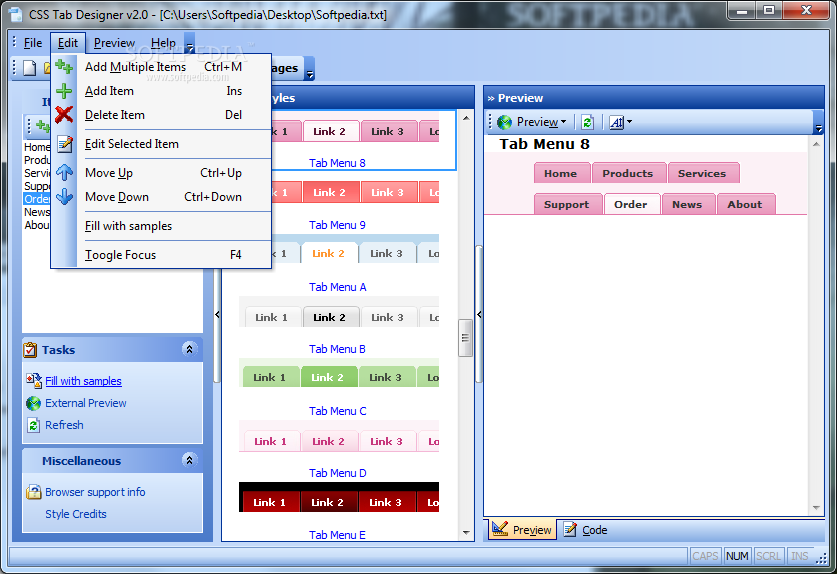
Task: Click the External Preview link
Action: click(85, 403)
